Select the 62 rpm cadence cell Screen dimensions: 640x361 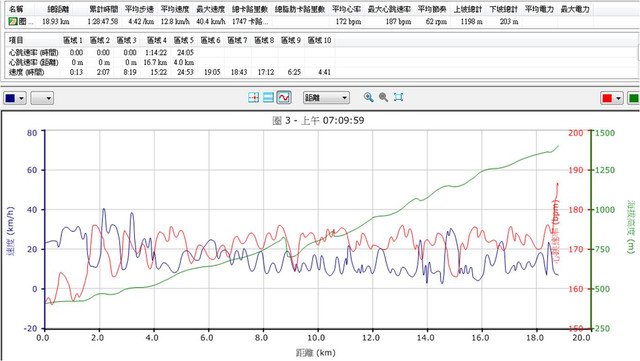pyautogui.click(x=436, y=21)
